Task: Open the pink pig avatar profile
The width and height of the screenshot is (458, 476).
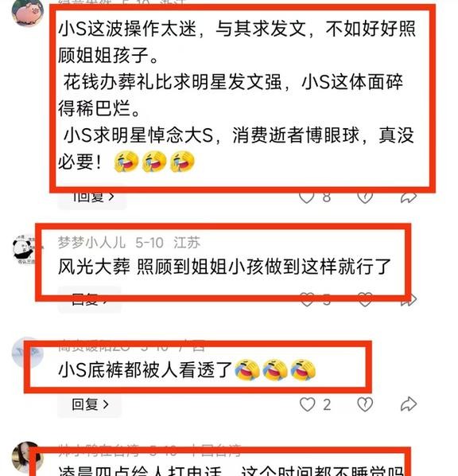Action: pyautogui.click(x=28, y=13)
